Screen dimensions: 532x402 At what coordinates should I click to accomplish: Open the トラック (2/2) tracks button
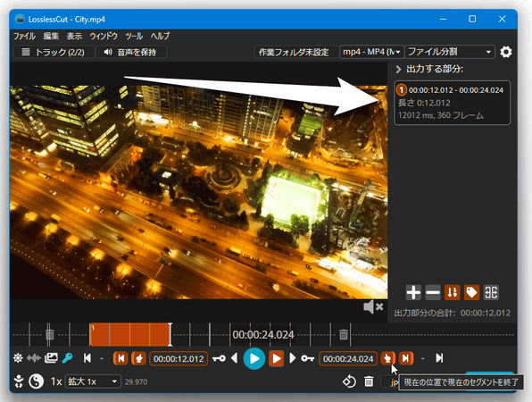[54, 52]
